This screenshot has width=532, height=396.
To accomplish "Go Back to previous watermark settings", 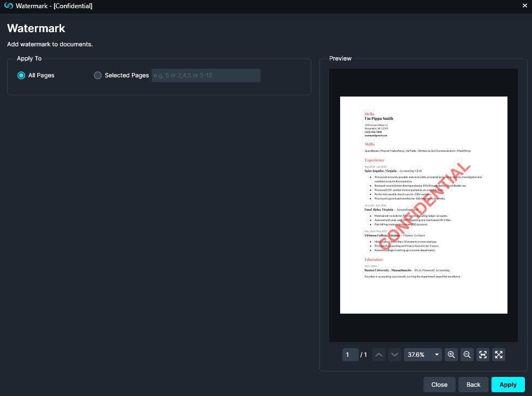I will [473, 385].
